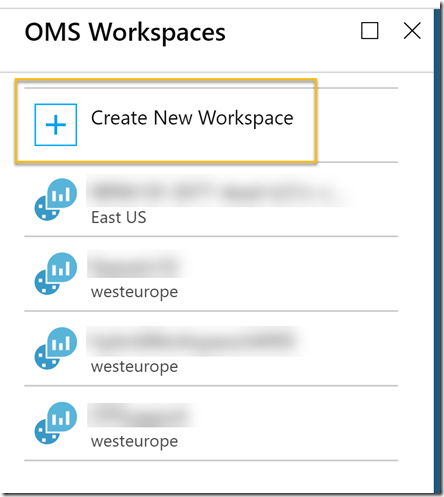The height and width of the screenshot is (497, 444).
Task: Maximize the OMS Workspaces blade
Action: pos(370,31)
